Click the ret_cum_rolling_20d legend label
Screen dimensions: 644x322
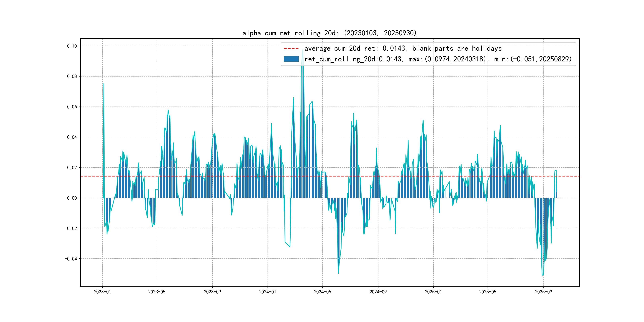[x=438, y=59]
